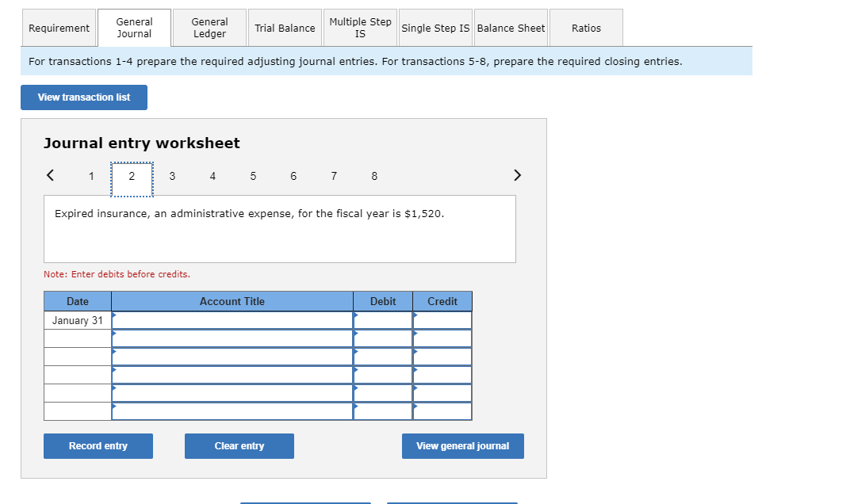Switch to the Trial Balance tab
Screen dimensions: 850x504
(x=285, y=27)
